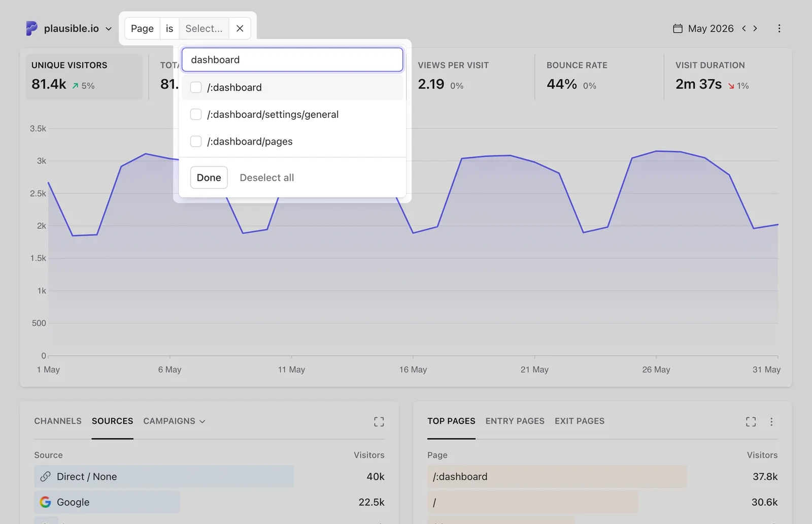Click the 16 May label on chart axis
812x524 pixels.
tap(413, 370)
